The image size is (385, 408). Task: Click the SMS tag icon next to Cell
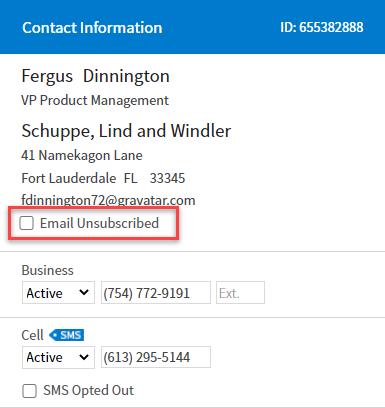coord(67,335)
